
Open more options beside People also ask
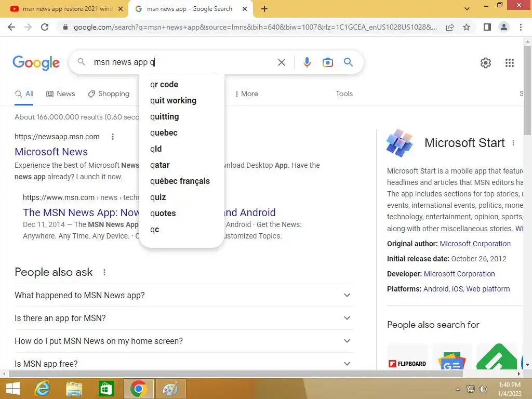[104, 272]
